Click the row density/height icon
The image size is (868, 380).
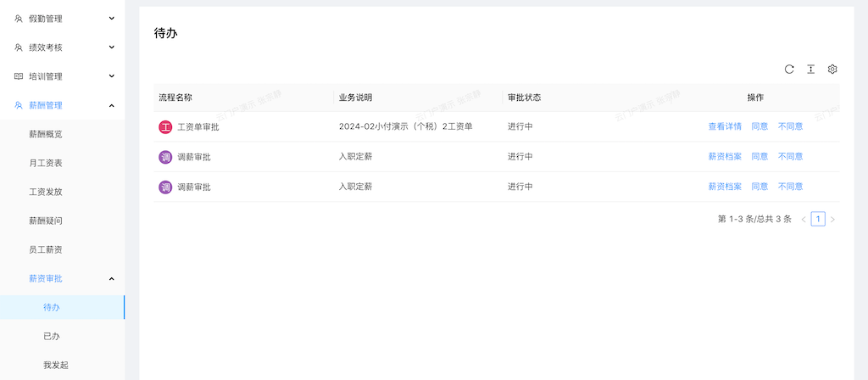coord(810,70)
